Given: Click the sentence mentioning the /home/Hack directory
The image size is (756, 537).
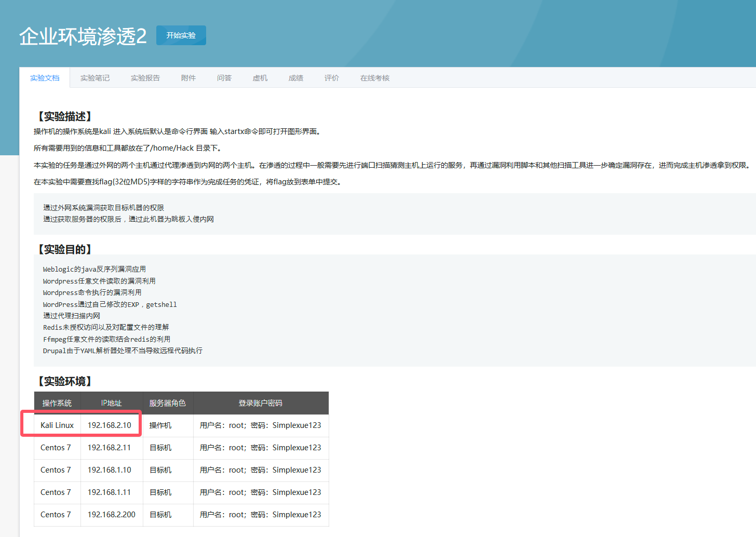Looking at the screenshot, I should coord(129,148).
